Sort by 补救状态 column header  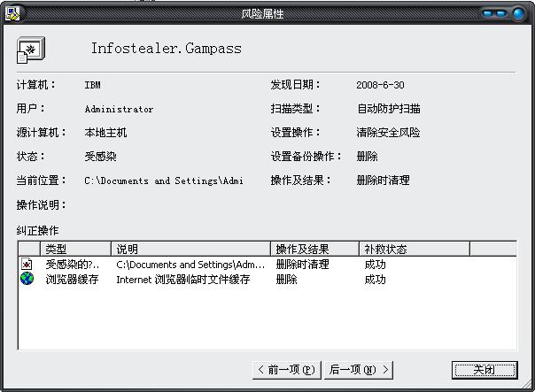coord(415,249)
